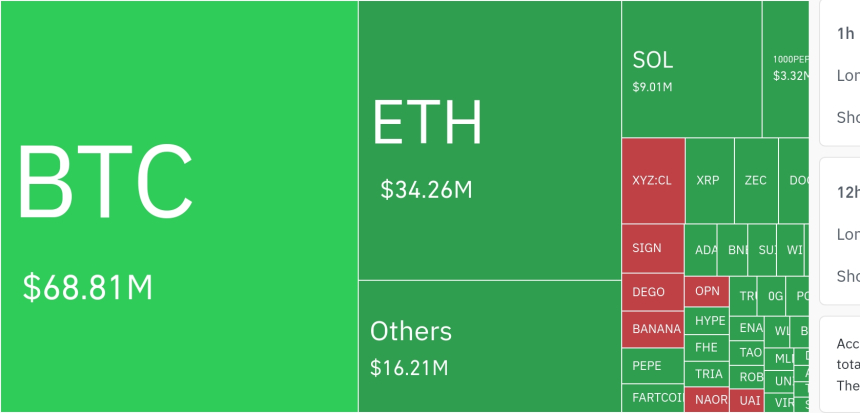Click the red XYZ:CL tile
Viewport: 860px width, 413px height.
tap(653, 181)
